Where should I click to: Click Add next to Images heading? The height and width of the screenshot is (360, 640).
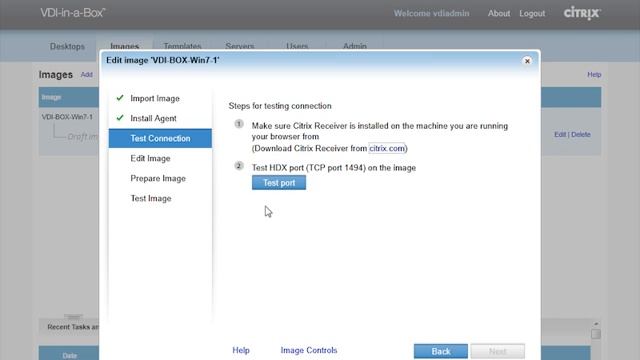(x=87, y=75)
